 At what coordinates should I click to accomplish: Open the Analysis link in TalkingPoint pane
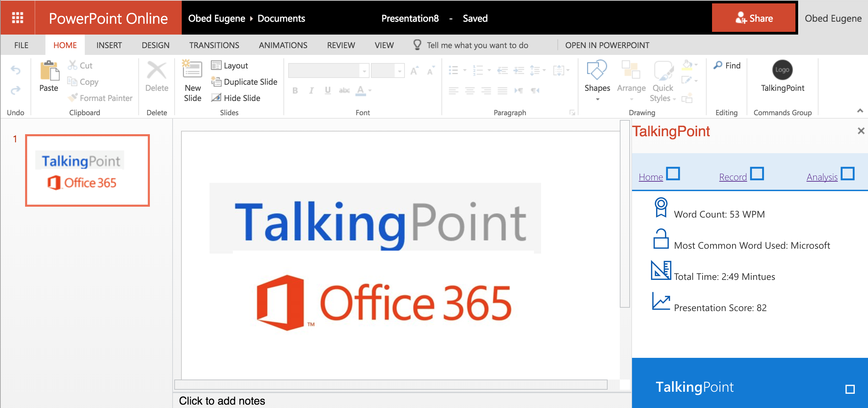[822, 177]
